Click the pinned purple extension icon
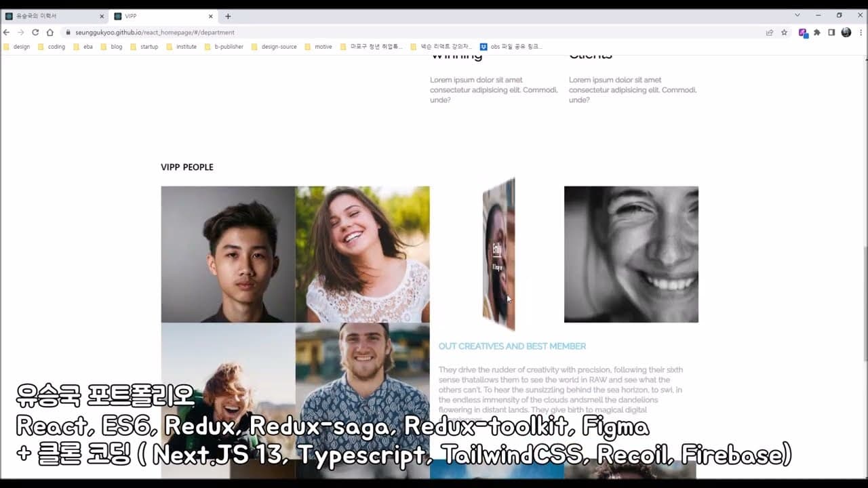This screenshot has width=868, height=488. pos(802,32)
